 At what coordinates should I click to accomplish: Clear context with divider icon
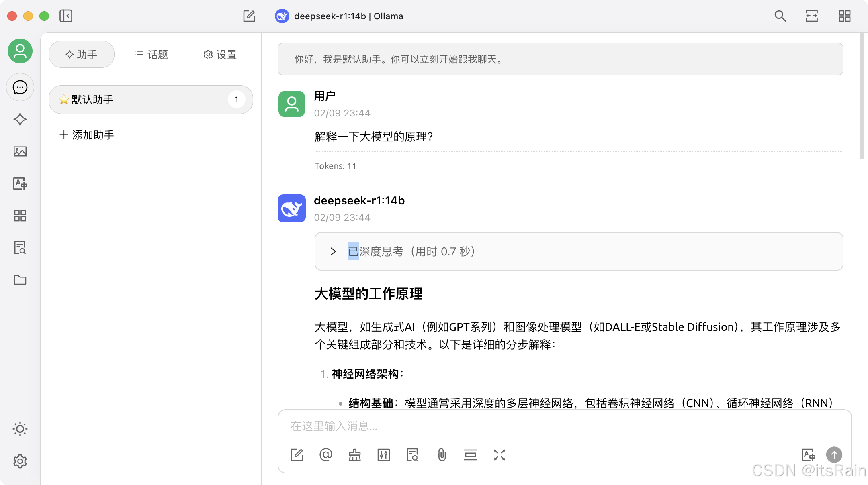[471, 455]
